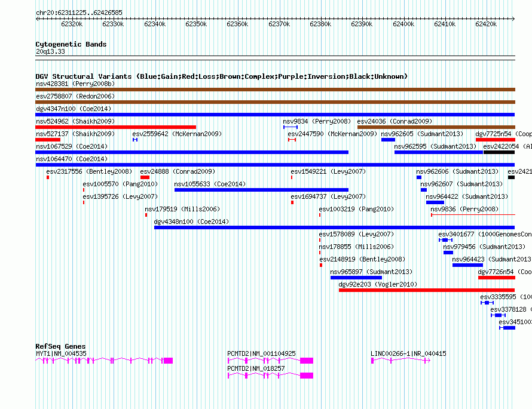Screen dimensions: 532x409
Task: Open the nsv1064470 (Coe2014) variant label
Action: coord(72,159)
